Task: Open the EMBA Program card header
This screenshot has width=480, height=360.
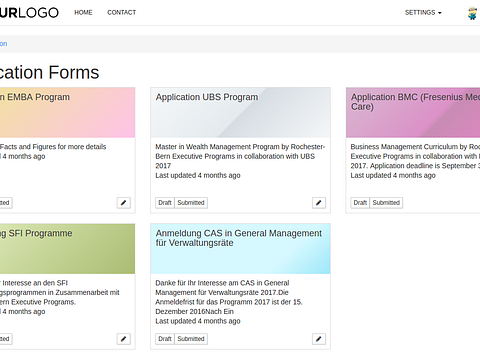Action: point(67,113)
